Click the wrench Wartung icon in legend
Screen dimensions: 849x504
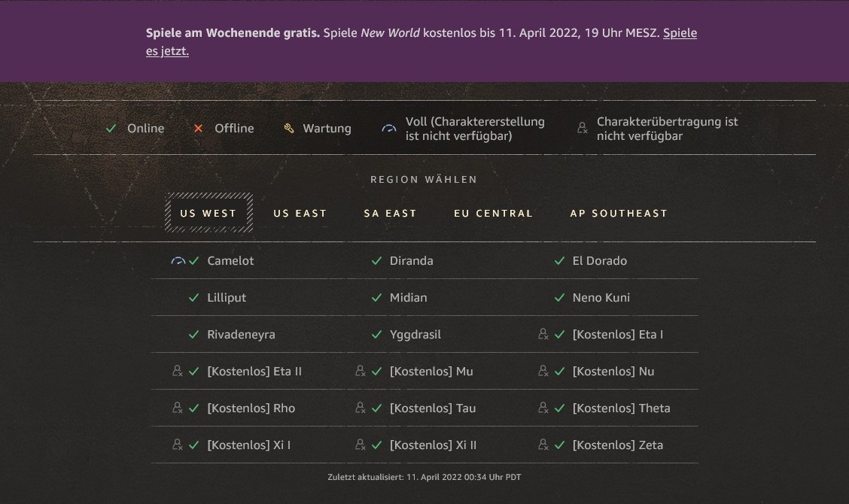click(289, 129)
